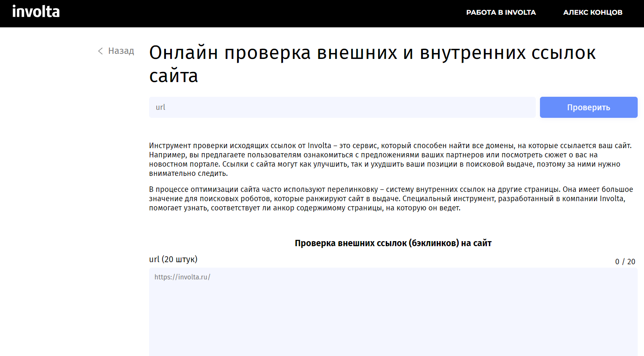Click the page heading Онлайн проверка внешних
The width and height of the screenshot is (644, 356).
(x=372, y=64)
